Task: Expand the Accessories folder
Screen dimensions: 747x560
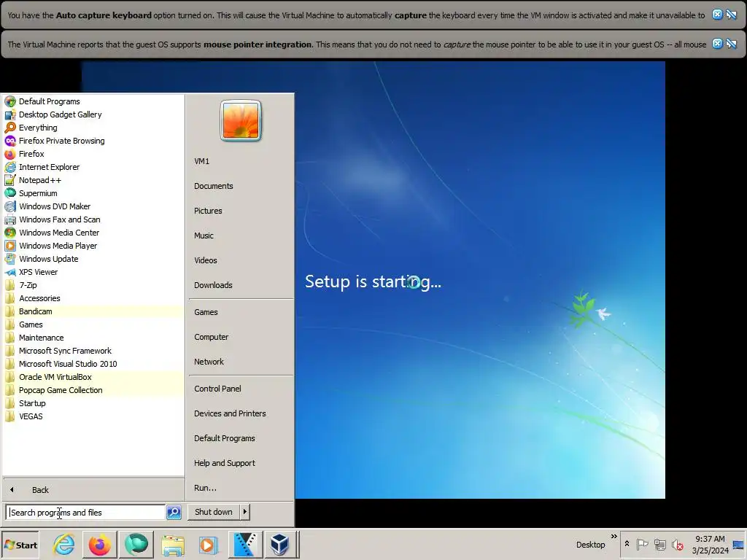Action: pyautogui.click(x=93, y=298)
